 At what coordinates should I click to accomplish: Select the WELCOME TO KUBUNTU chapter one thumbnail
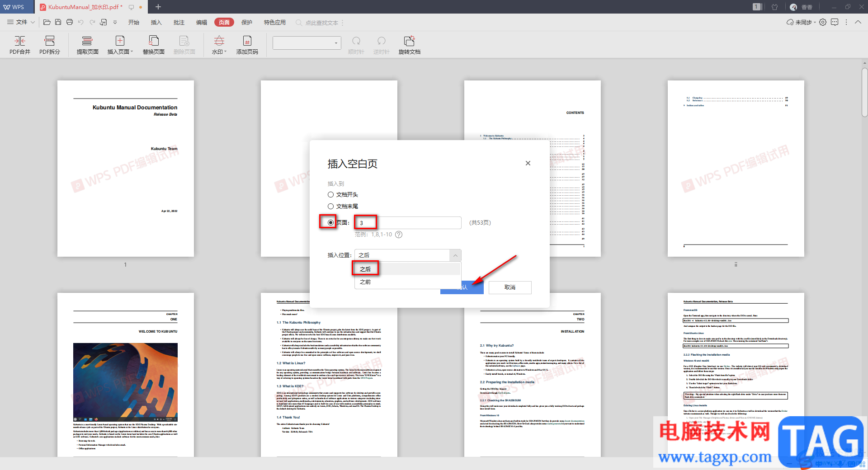pyautogui.click(x=126, y=375)
